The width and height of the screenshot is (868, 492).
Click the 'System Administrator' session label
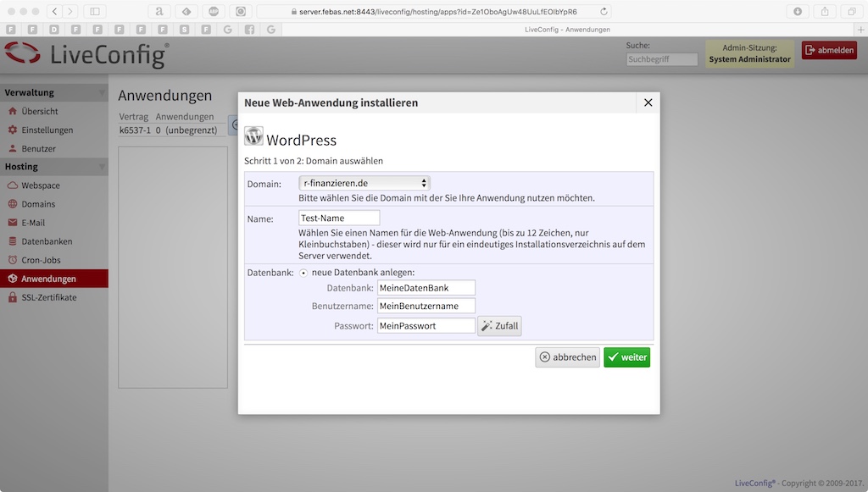[x=749, y=59]
